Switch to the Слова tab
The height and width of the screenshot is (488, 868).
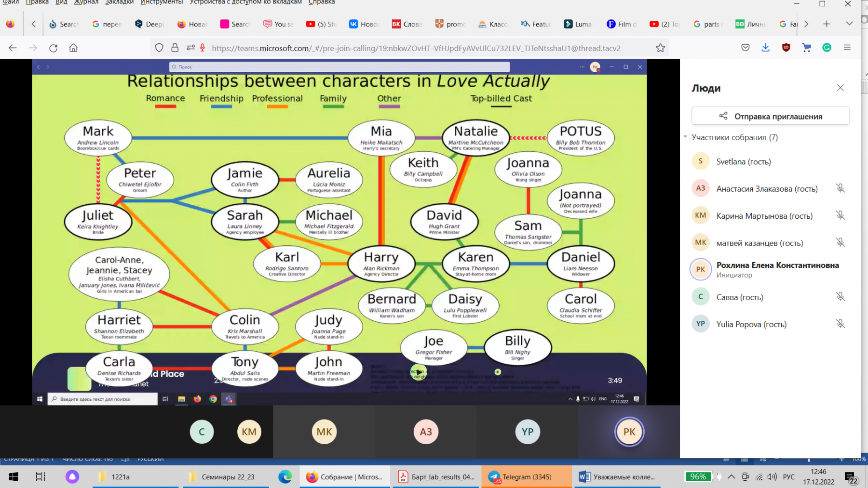point(407,24)
